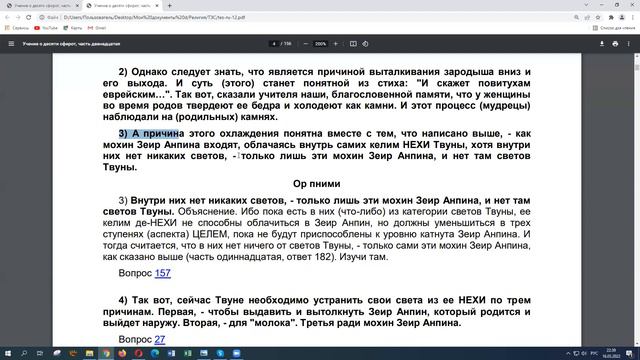Open the browser extensions puzzle icon
This screenshot has height=360, width=640.
point(611,18)
